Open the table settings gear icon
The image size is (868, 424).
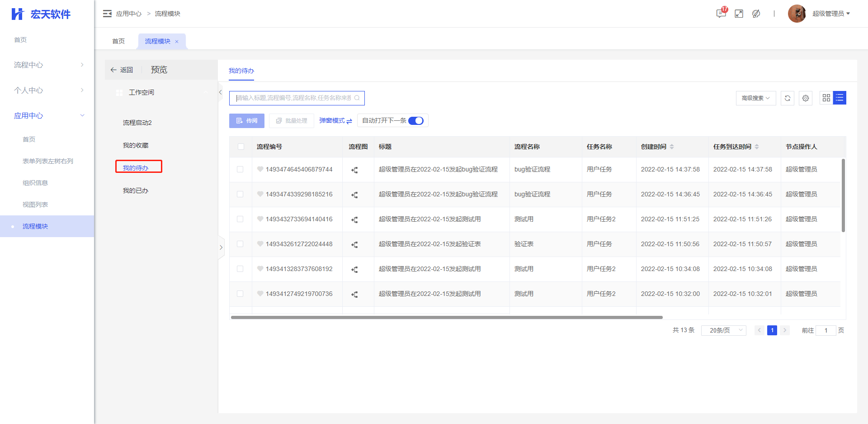[805, 98]
